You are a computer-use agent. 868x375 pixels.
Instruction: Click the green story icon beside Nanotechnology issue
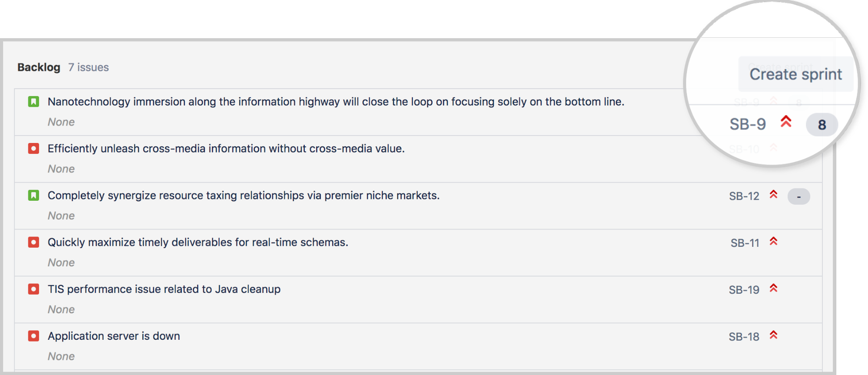click(34, 101)
